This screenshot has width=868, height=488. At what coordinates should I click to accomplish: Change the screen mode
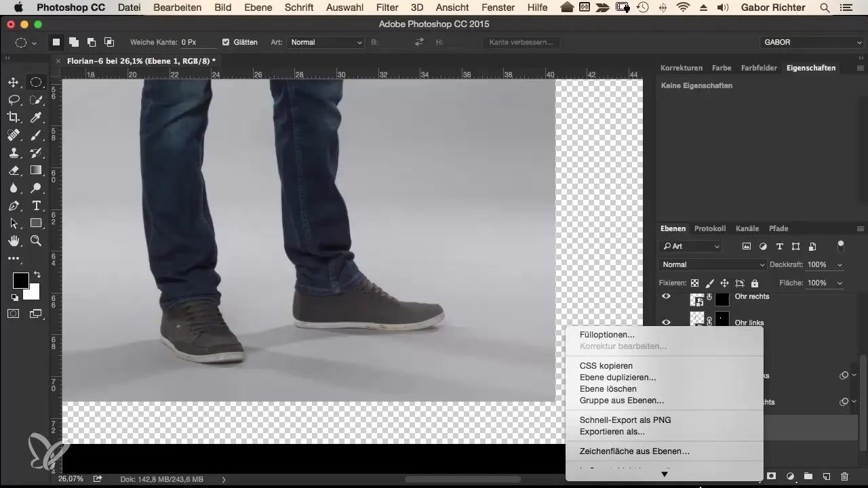click(x=36, y=314)
